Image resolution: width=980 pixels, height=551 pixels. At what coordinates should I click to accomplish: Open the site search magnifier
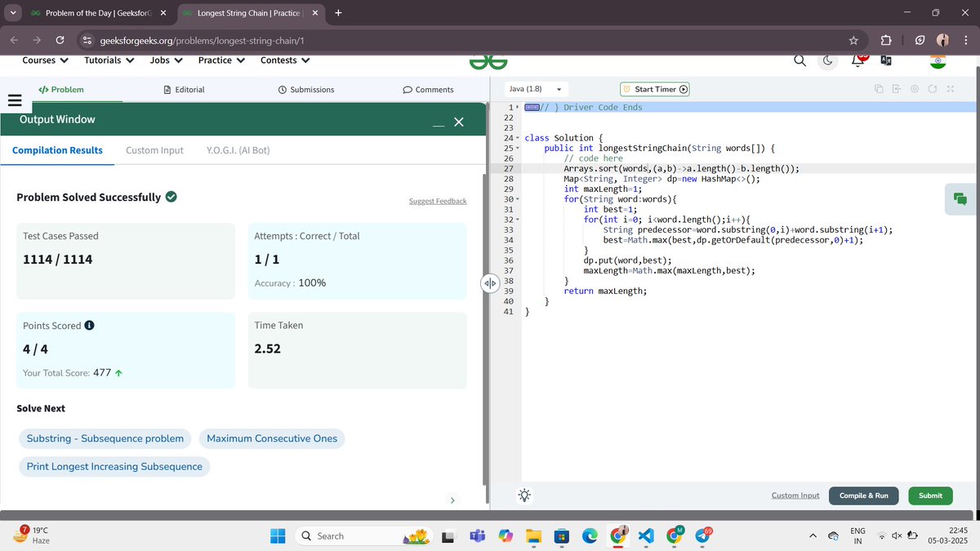click(x=800, y=60)
